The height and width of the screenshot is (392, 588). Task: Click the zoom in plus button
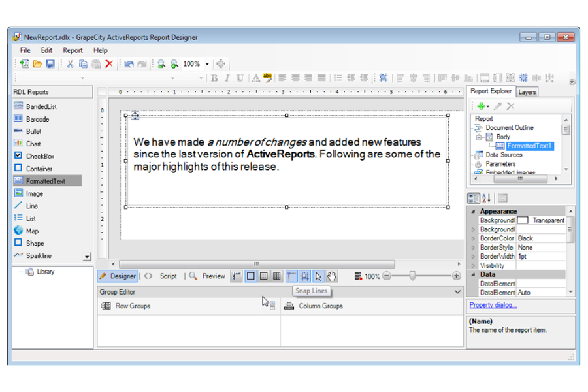(457, 276)
